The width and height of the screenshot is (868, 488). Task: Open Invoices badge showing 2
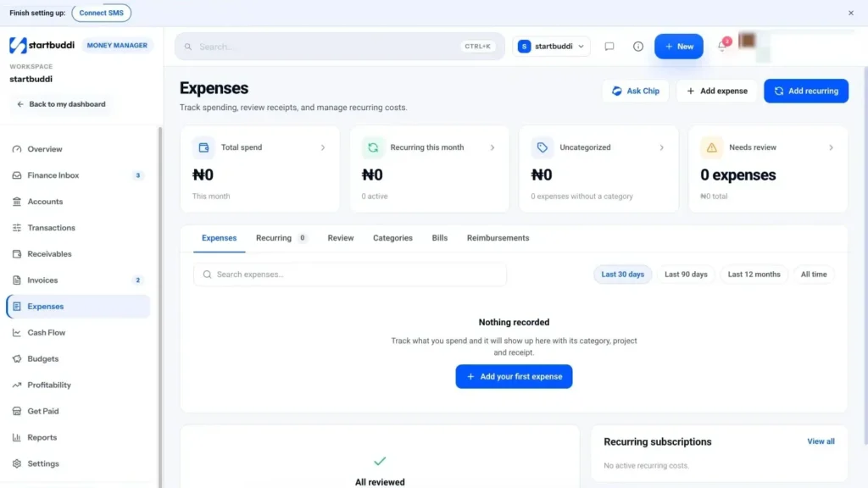click(138, 280)
